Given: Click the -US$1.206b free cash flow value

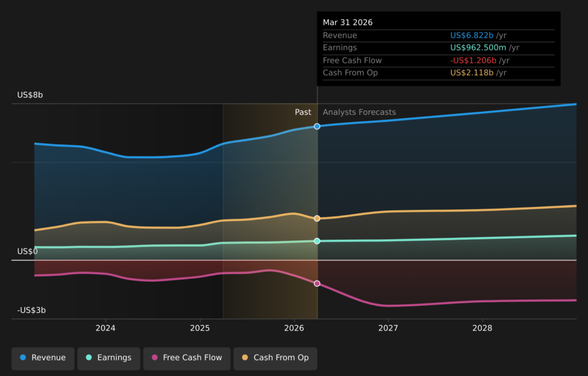Looking at the screenshot, I should point(473,60).
